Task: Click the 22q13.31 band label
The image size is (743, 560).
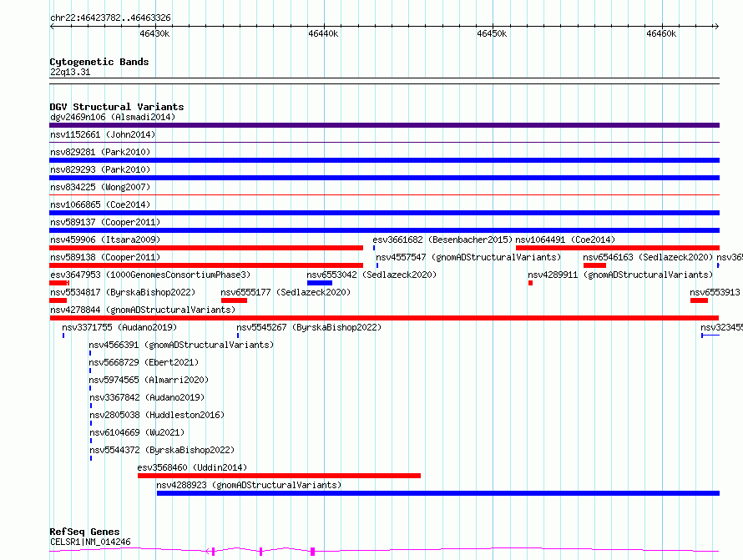Action: [70, 72]
